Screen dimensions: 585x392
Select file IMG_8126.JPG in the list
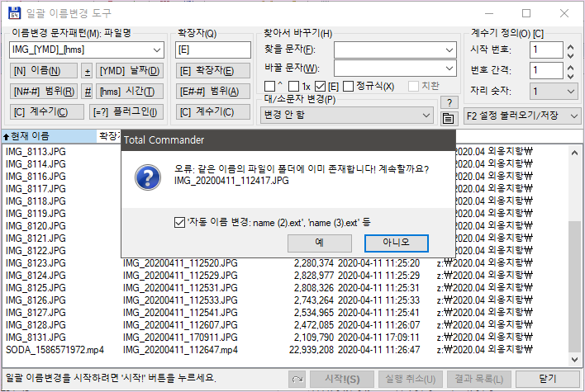coord(36,300)
